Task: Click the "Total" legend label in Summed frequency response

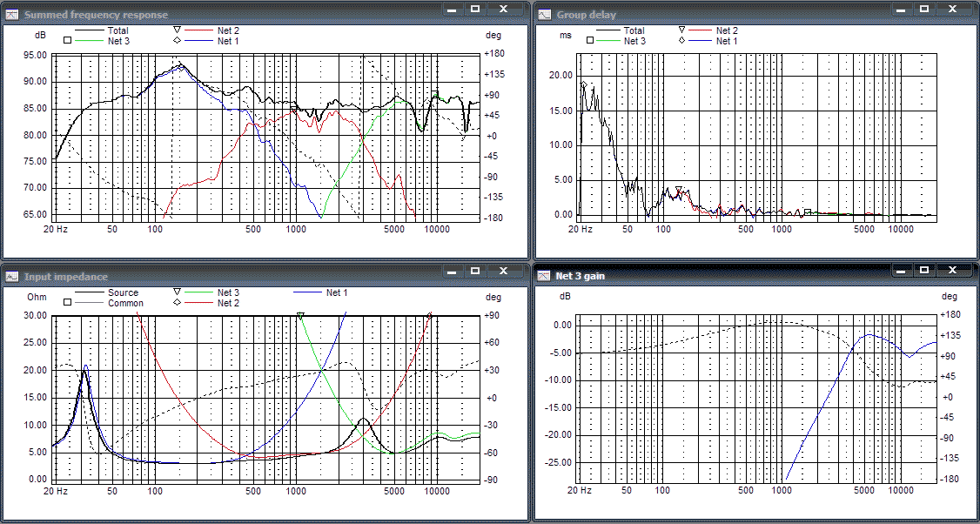Action: (x=118, y=30)
